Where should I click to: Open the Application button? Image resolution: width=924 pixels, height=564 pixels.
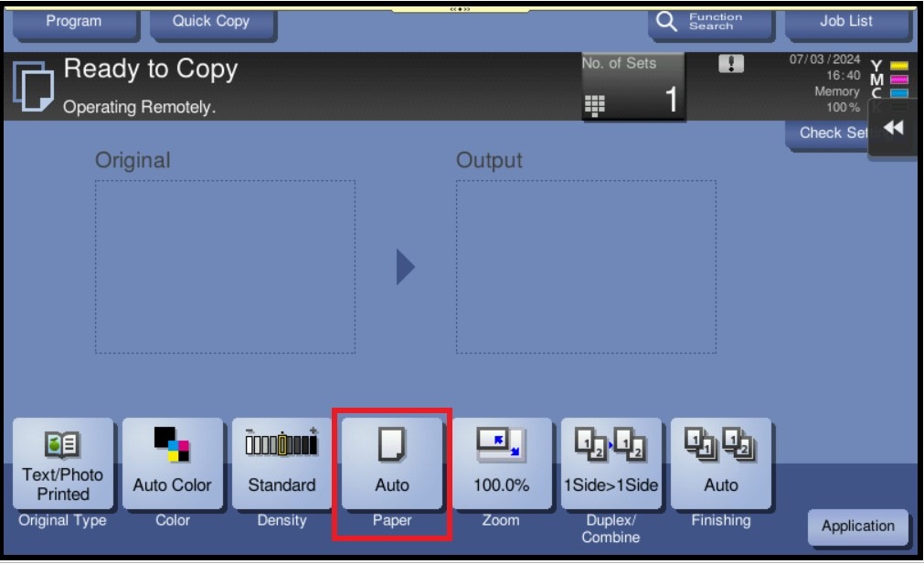(858, 527)
